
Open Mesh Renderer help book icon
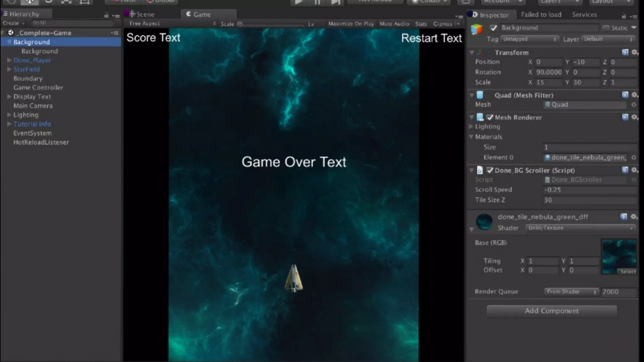coord(625,117)
